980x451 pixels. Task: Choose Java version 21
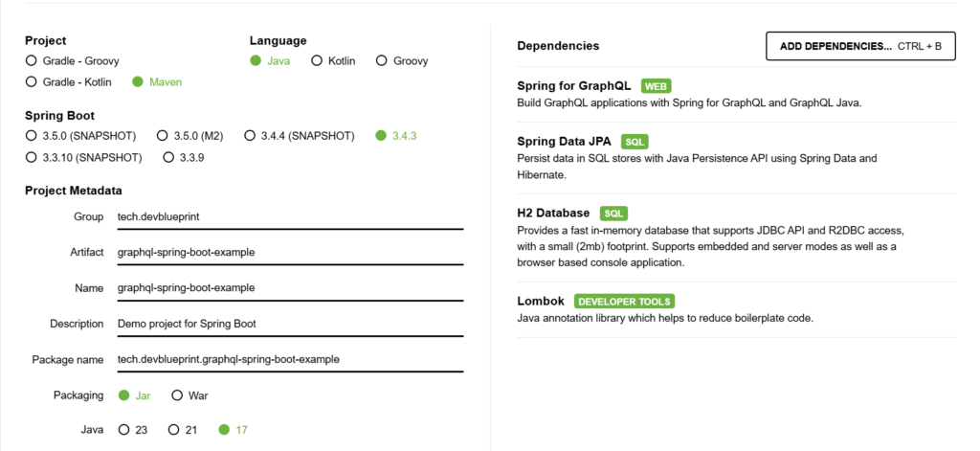(174, 430)
